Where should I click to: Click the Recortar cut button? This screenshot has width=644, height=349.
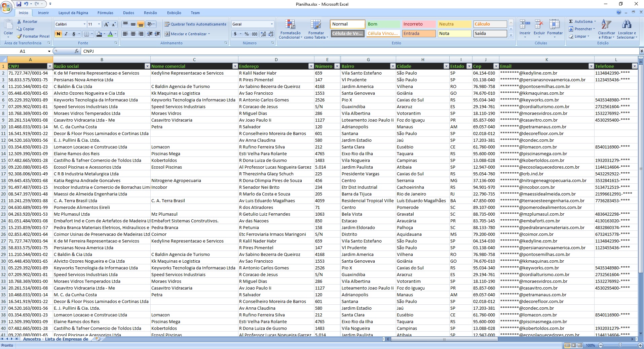27,21
